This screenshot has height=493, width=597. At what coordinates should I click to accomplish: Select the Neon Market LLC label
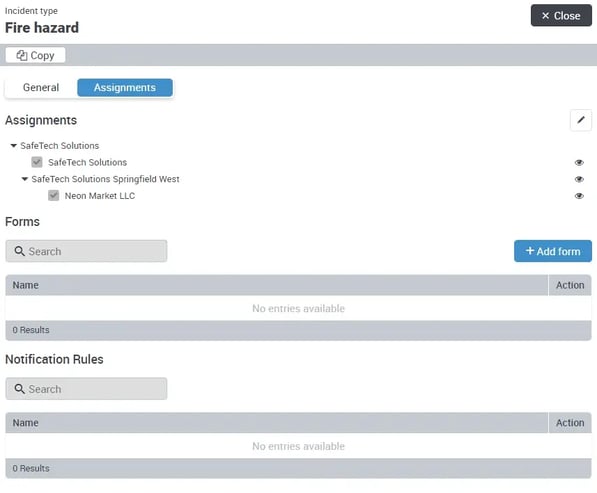pyautogui.click(x=100, y=196)
